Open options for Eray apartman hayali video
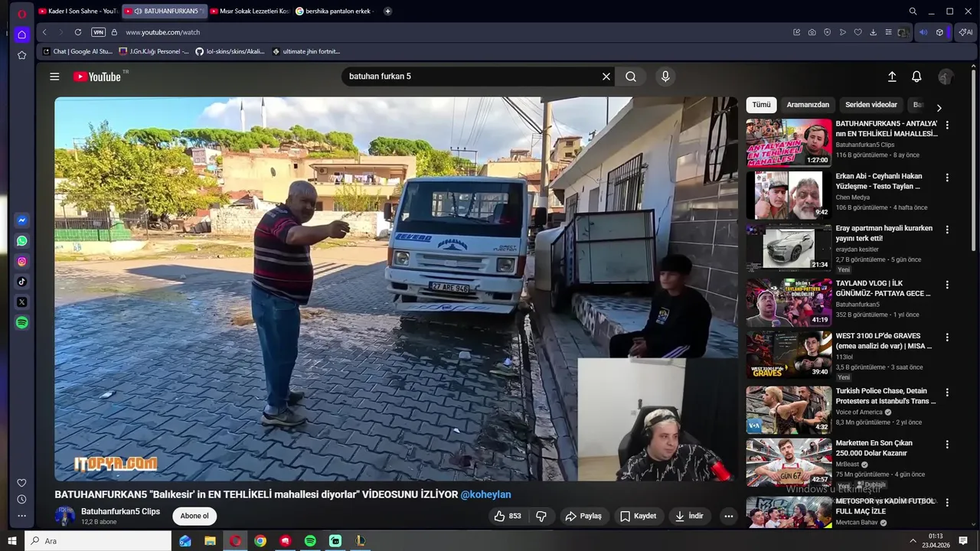 [947, 230]
